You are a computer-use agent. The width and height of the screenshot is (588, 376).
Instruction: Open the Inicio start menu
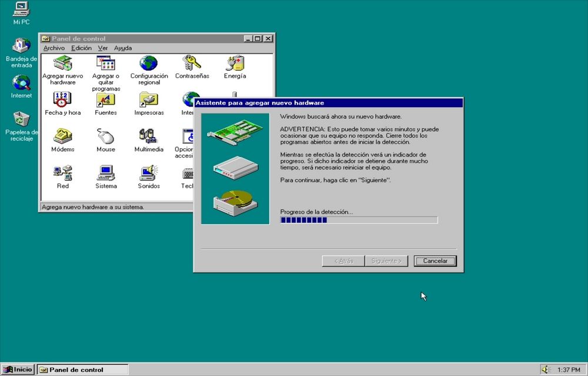18,370
